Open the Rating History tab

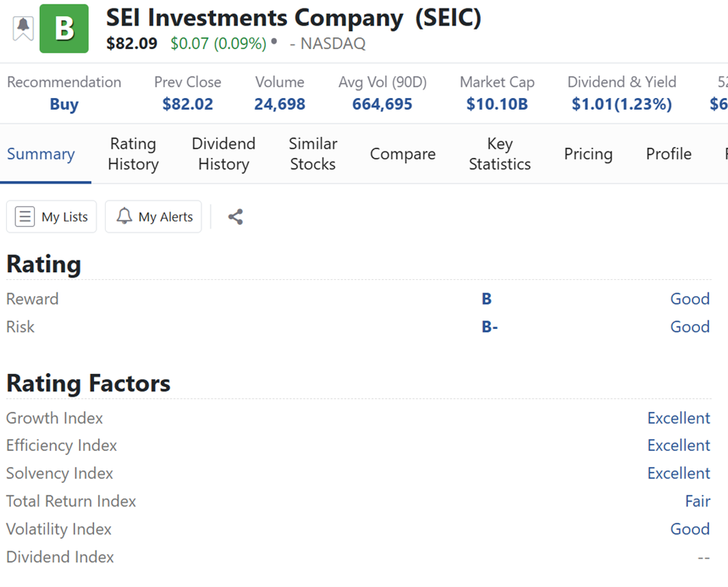tap(133, 154)
